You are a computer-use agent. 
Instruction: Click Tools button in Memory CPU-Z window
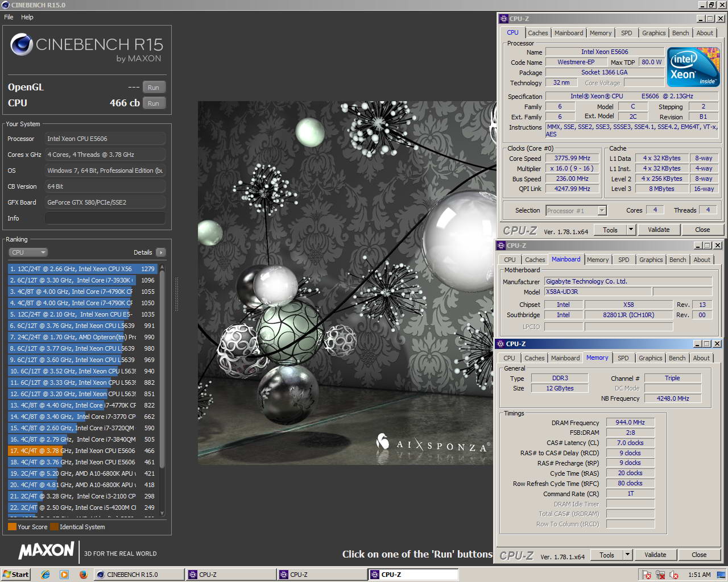[x=607, y=555]
